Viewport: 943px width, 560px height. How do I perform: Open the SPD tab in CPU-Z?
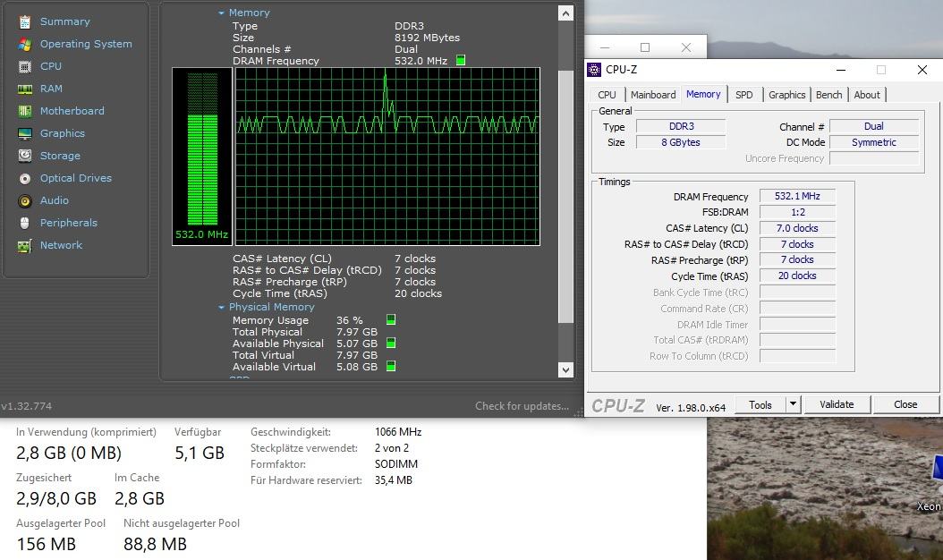point(744,95)
